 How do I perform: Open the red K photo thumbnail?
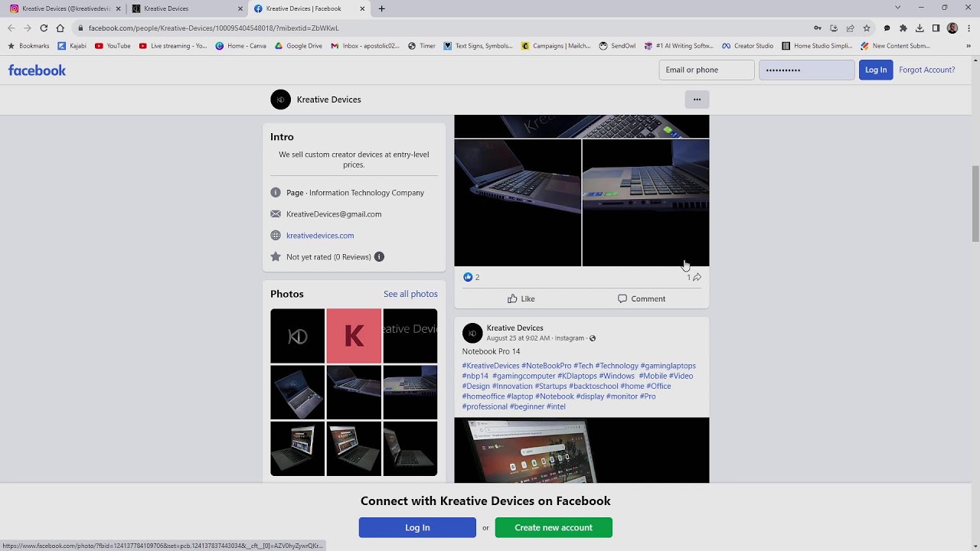pos(354,336)
